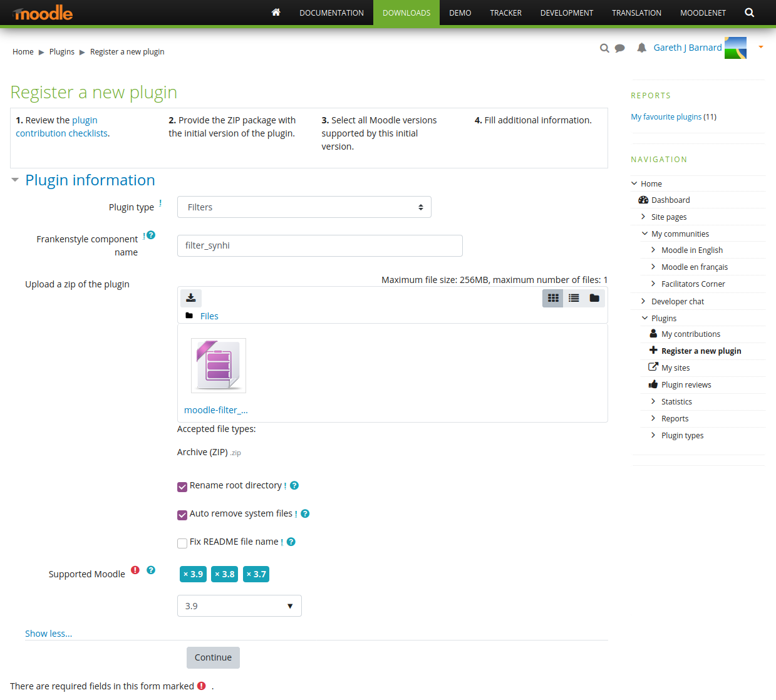
Task: Toggle Auto remove system files checkbox
Action: pyautogui.click(x=182, y=515)
